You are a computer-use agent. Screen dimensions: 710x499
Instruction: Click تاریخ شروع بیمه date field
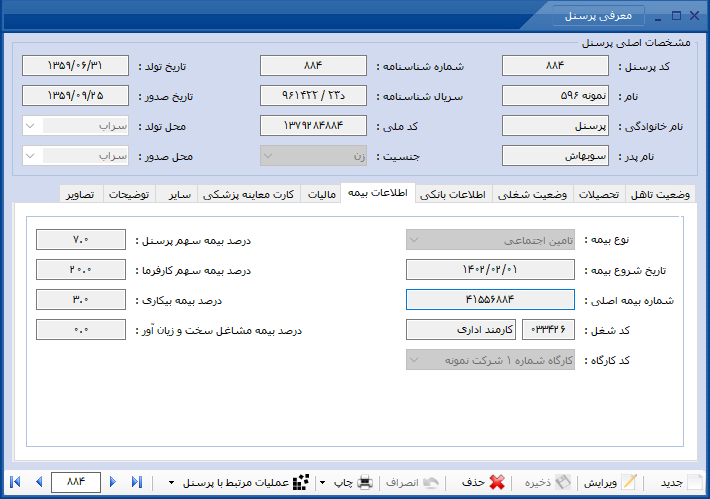pyautogui.click(x=490, y=269)
